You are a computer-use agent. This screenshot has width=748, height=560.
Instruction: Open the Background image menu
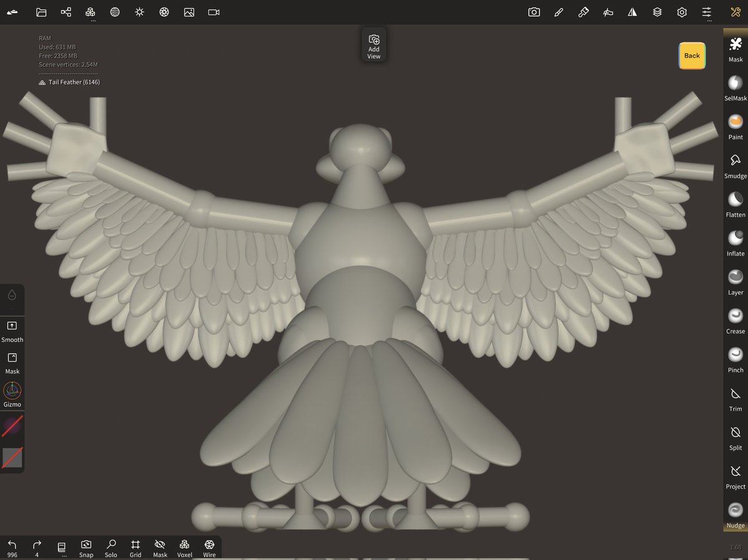[x=189, y=12]
